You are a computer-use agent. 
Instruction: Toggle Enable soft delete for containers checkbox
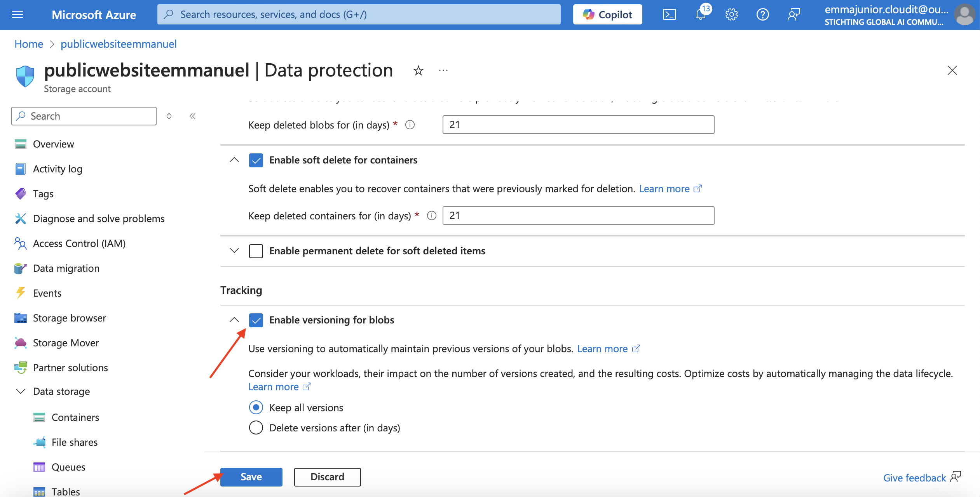click(256, 160)
